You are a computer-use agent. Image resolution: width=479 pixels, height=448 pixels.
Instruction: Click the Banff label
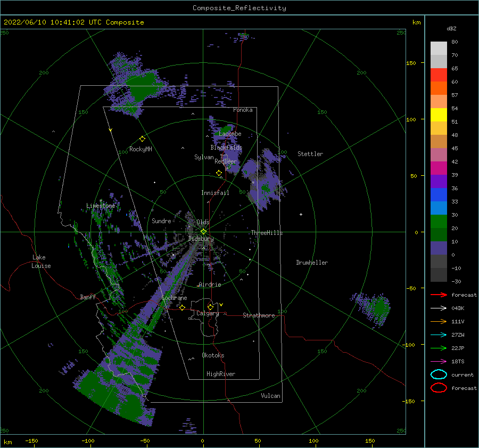click(x=88, y=297)
